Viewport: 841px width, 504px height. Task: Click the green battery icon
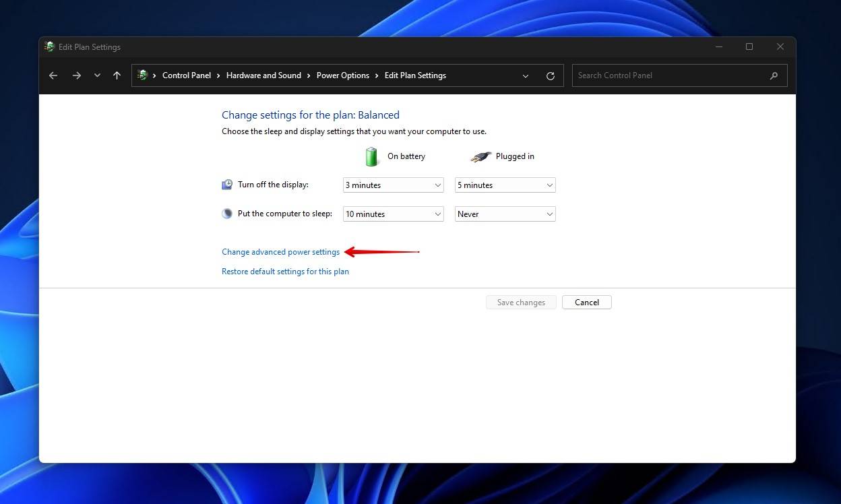(x=372, y=156)
